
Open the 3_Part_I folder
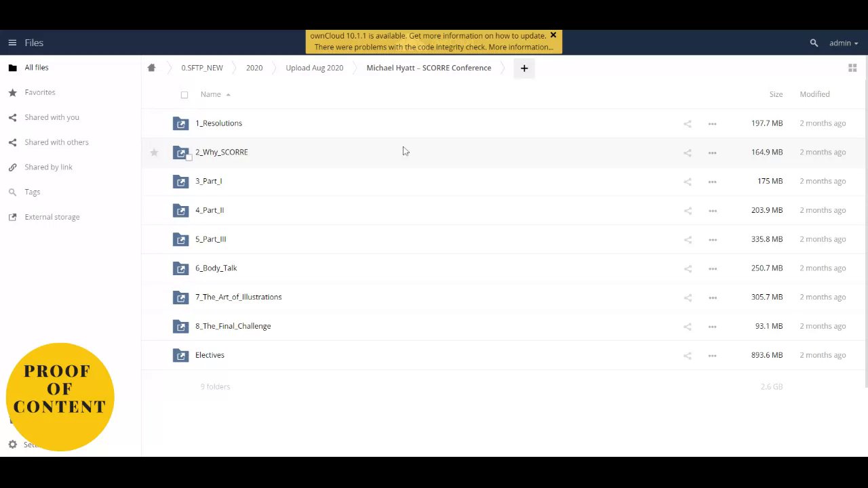(208, 181)
